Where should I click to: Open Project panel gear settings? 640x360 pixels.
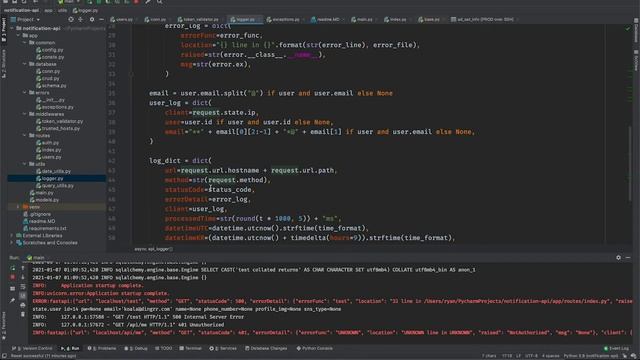point(92,19)
